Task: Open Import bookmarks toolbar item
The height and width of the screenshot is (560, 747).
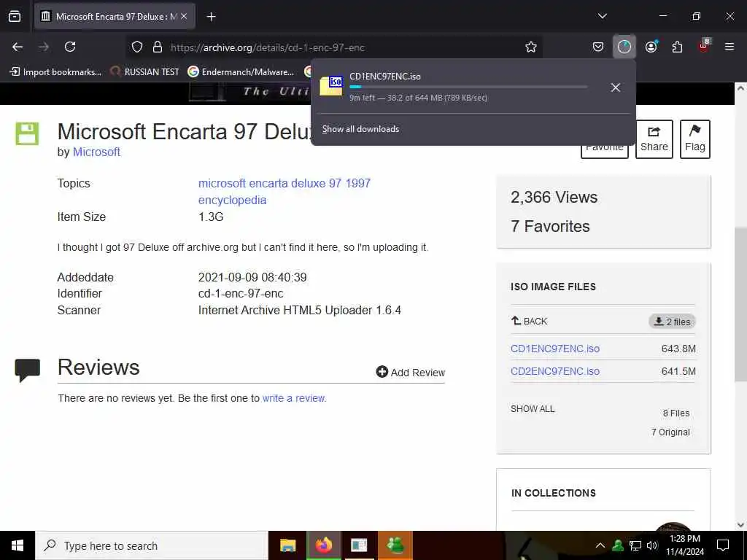Action: tap(55, 72)
